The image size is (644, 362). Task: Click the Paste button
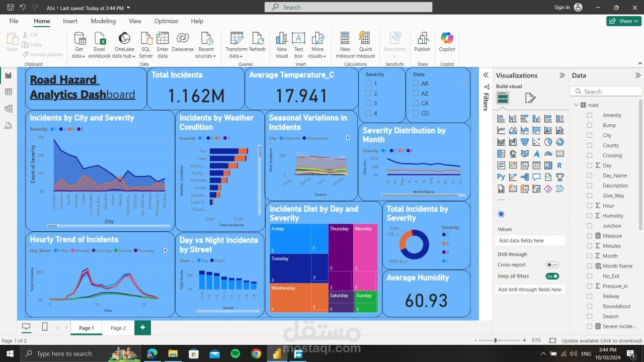pos(12,42)
